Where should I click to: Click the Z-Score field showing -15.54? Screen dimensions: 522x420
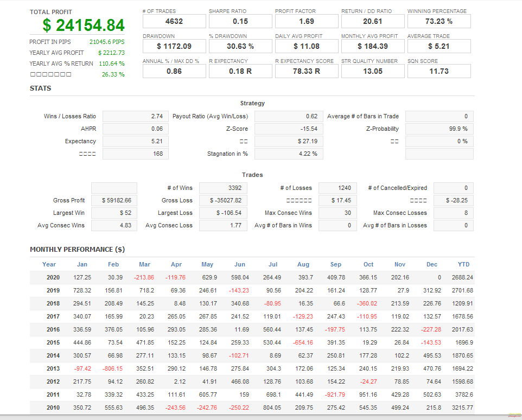pos(289,129)
